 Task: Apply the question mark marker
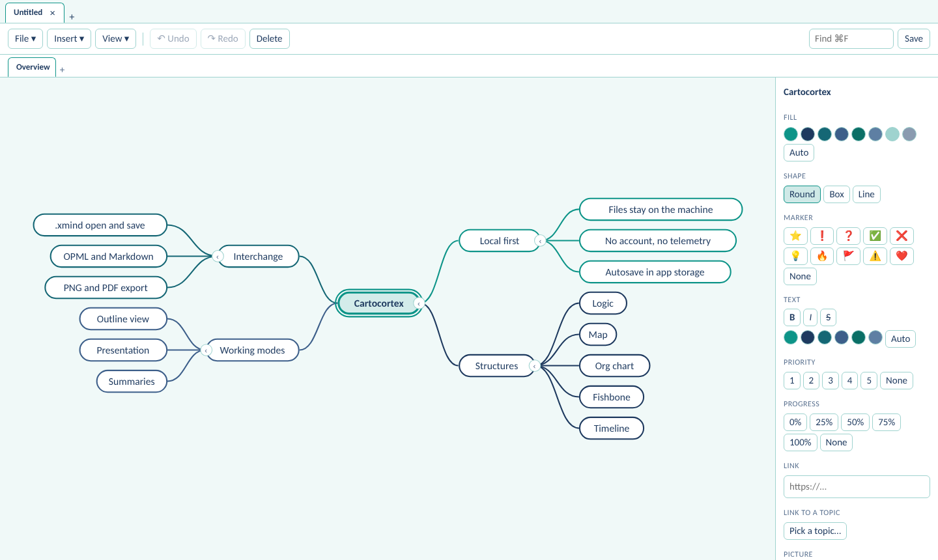(849, 236)
